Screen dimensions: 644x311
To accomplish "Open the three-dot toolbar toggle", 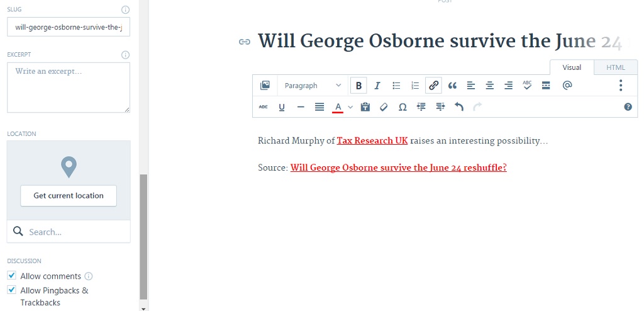I will click(621, 86).
